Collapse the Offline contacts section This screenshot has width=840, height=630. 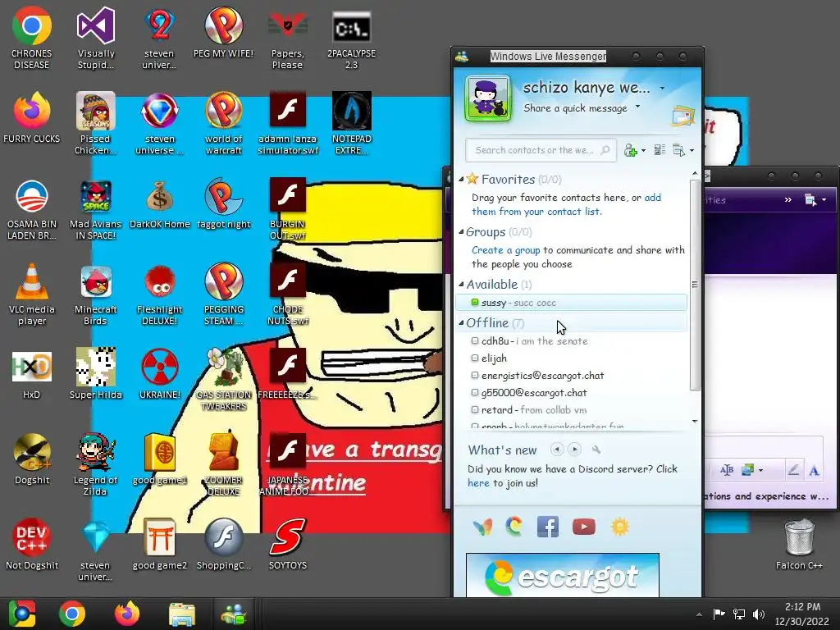461,322
